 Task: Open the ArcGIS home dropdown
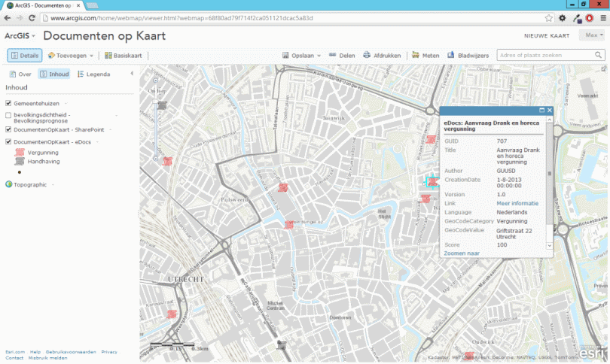click(x=20, y=36)
